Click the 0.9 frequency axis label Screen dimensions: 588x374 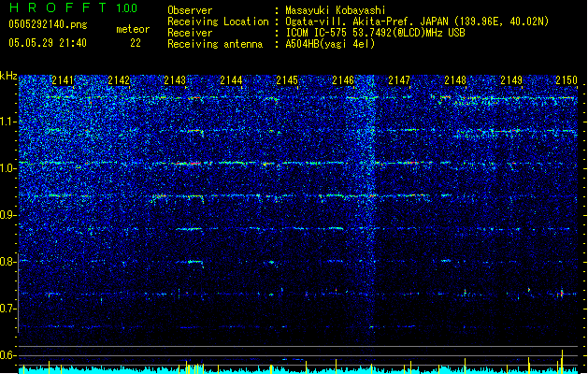[x=7, y=215]
